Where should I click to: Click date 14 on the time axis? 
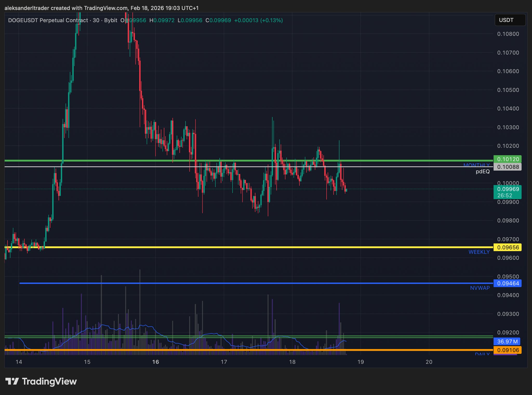point(19,362)
